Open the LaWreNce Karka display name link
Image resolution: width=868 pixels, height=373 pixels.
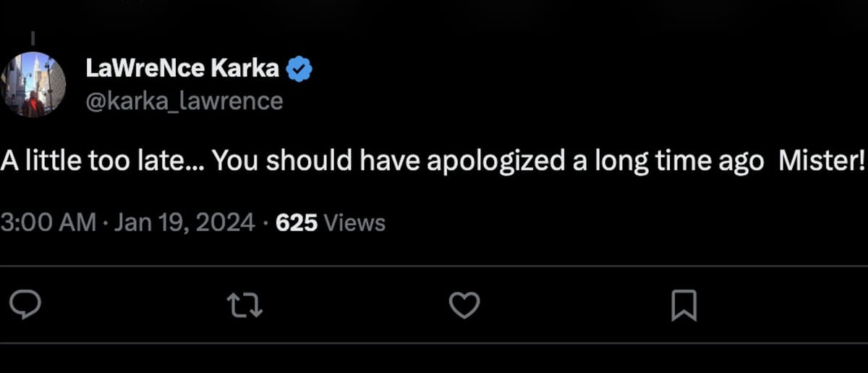point(182,69)
